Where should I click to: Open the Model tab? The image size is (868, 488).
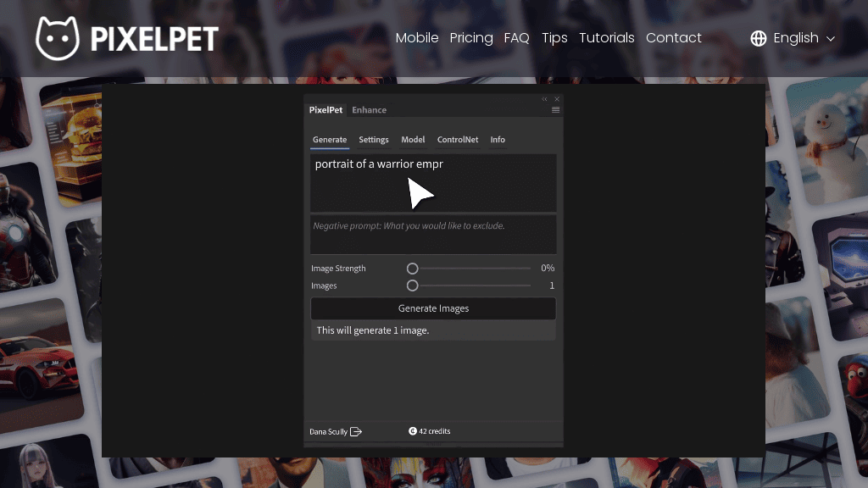[413, 140]
